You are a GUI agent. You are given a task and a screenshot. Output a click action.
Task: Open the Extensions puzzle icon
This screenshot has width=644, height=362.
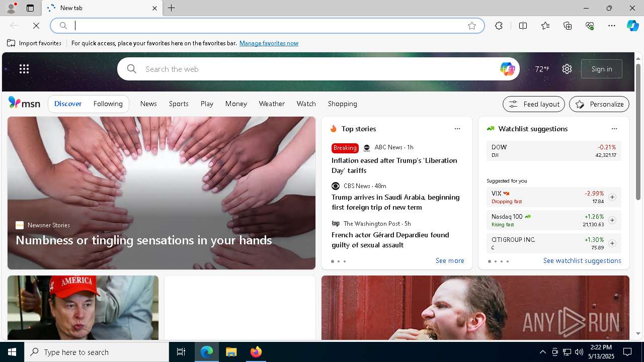click(499, 26)
